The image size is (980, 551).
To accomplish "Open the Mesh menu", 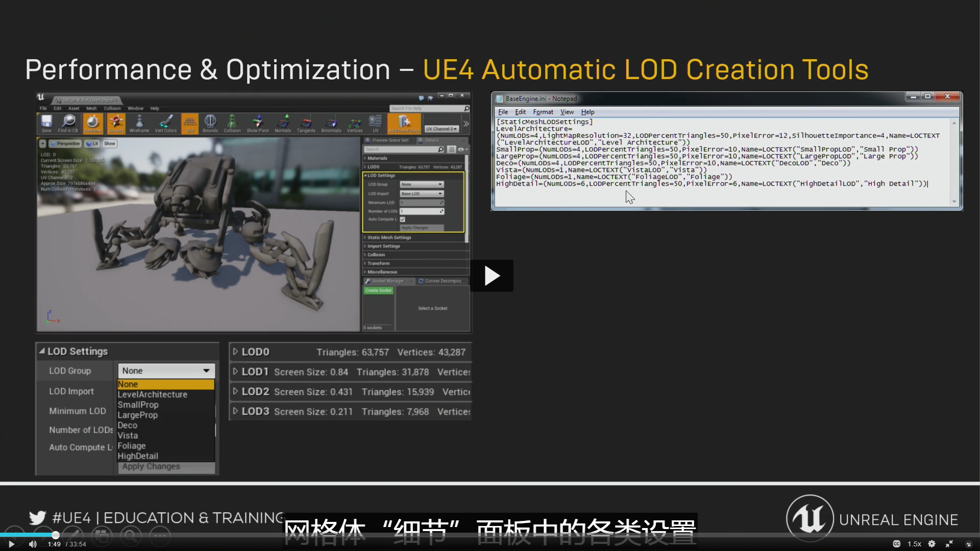I will 92,108.
